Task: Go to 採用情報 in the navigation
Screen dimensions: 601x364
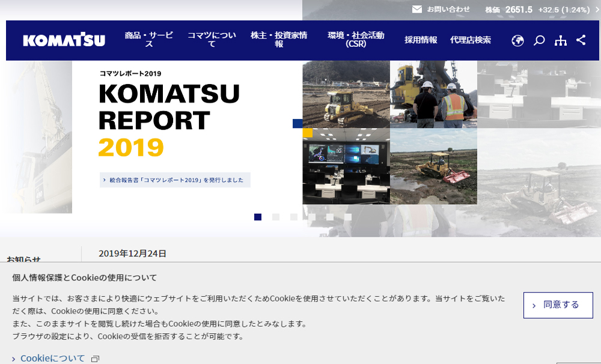Action: pos(421,40)
